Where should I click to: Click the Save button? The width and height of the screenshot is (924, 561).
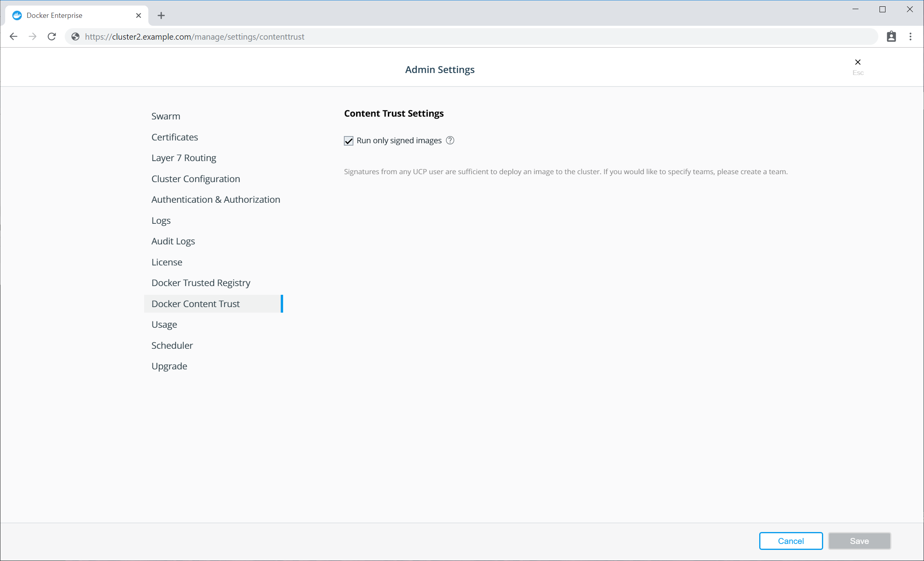coord(859,541)
